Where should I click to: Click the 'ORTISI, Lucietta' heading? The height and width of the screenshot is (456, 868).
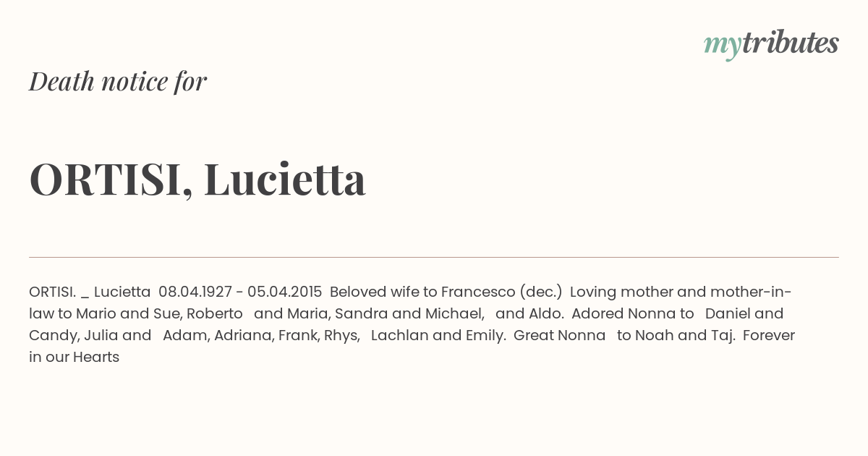click(x=197, y=180)
